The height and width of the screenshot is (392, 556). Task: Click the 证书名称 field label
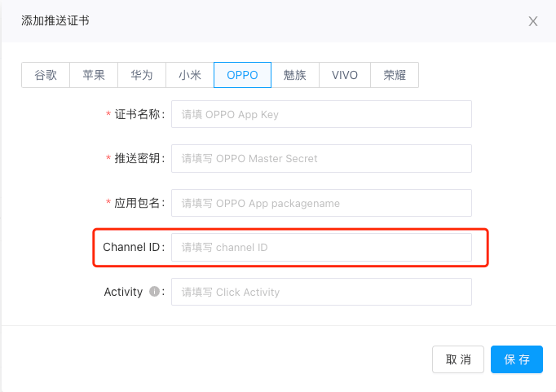pyautogui.click(x=139, y=115)
